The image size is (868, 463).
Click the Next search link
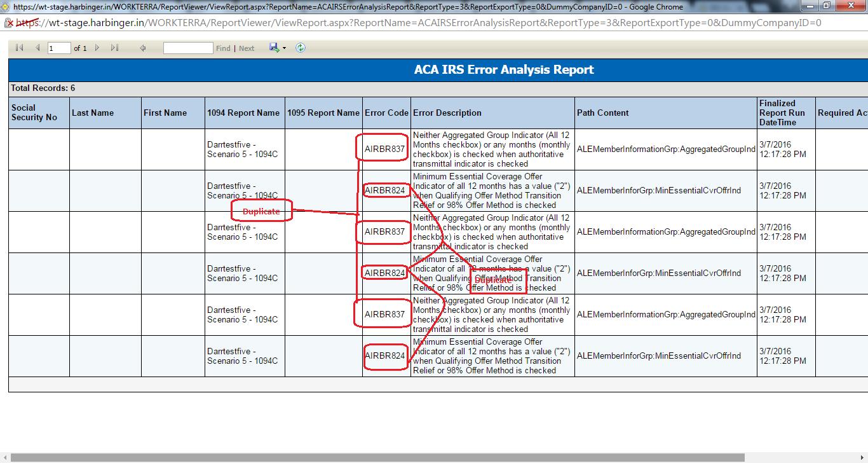click(x=247, y=48)
